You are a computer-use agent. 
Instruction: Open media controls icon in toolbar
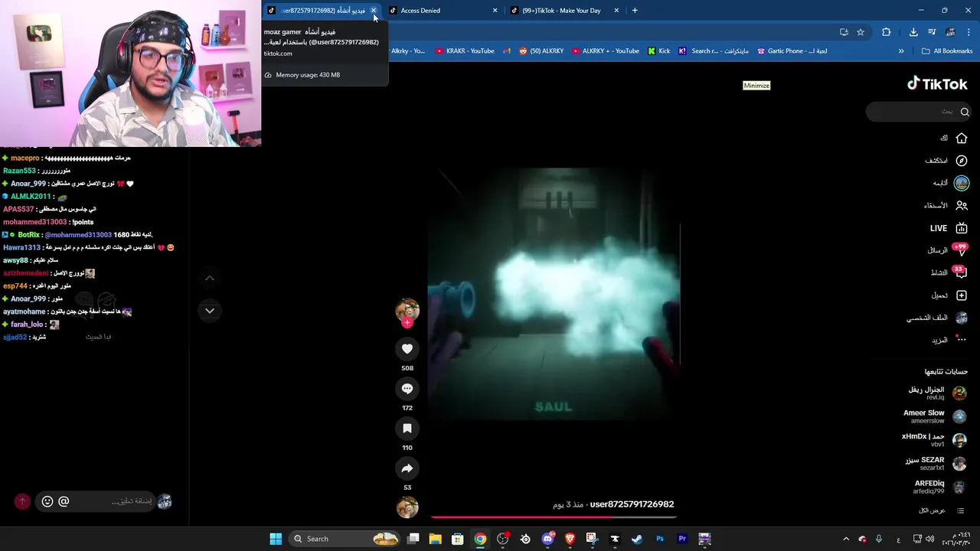[x=932, y=32]
